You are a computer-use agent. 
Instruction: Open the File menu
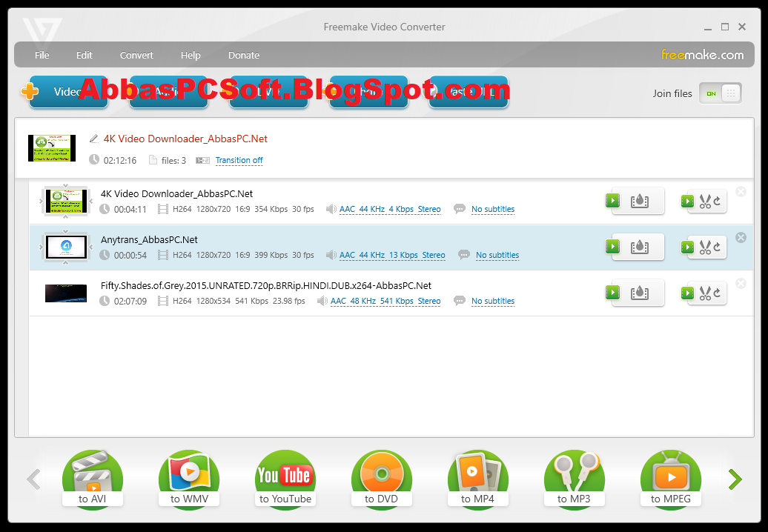point(42,56)
